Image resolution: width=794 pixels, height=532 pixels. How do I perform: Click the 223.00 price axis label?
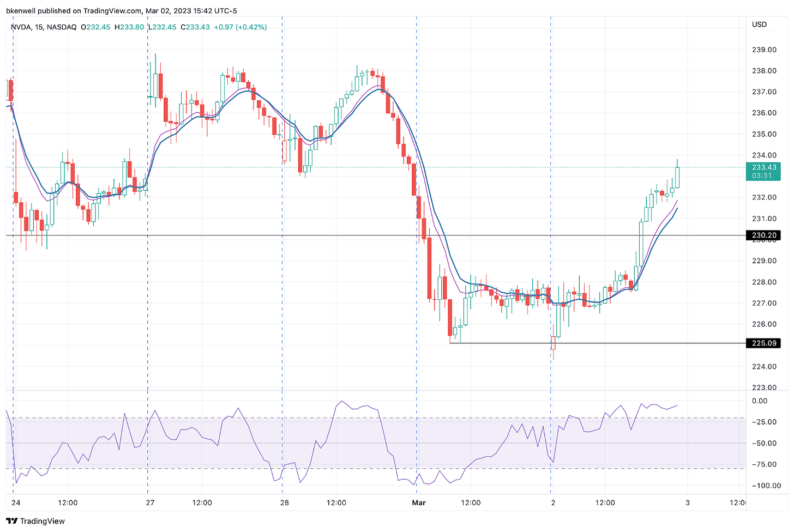764,388
